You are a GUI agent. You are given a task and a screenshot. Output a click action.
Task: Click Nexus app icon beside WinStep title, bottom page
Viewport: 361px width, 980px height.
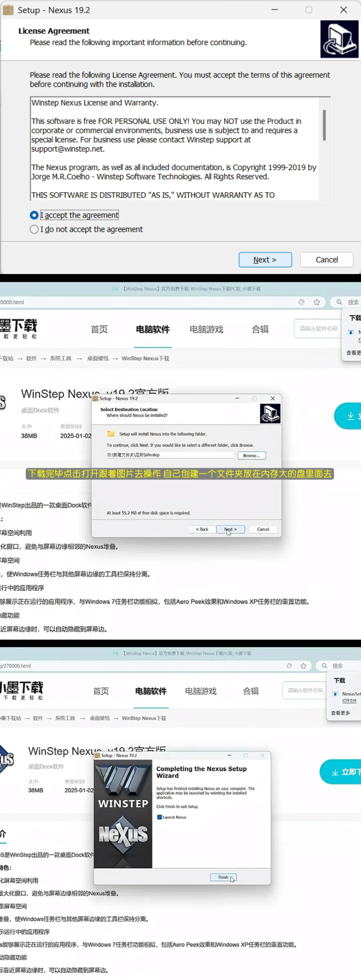click(7, 759)
